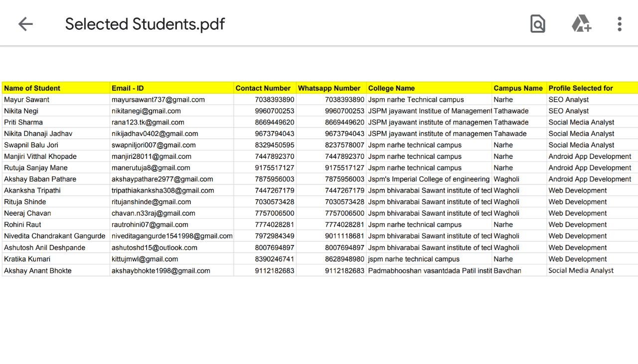This screenshot has height=364, width=638.
Task: Tap the name Rituja Shinde
Action: pos(25,202)
